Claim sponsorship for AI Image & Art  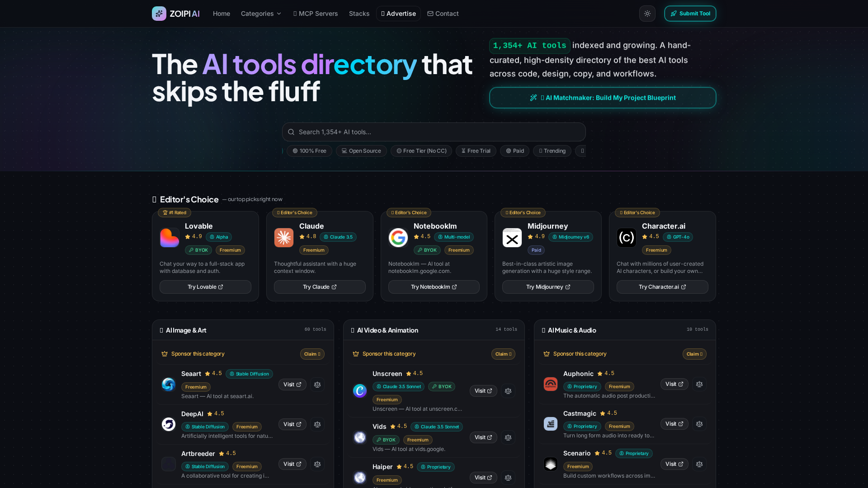pyautogui.click(x=312, y=354)
